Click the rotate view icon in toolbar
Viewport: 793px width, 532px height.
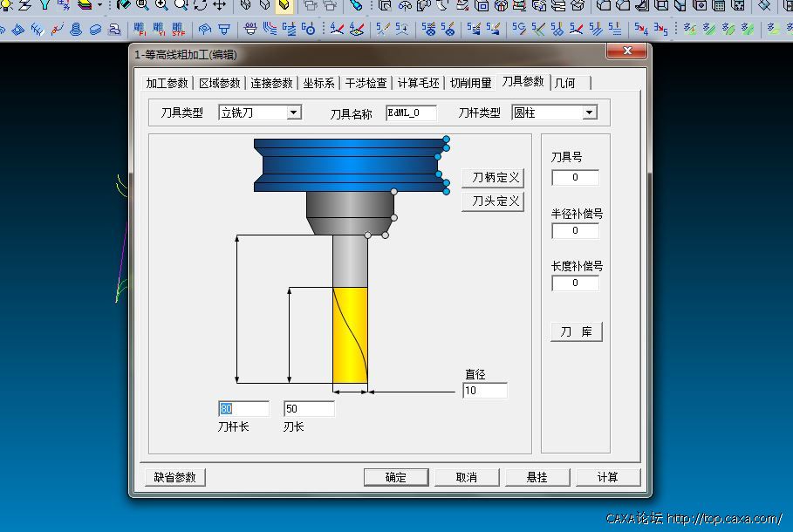point(200,4)
